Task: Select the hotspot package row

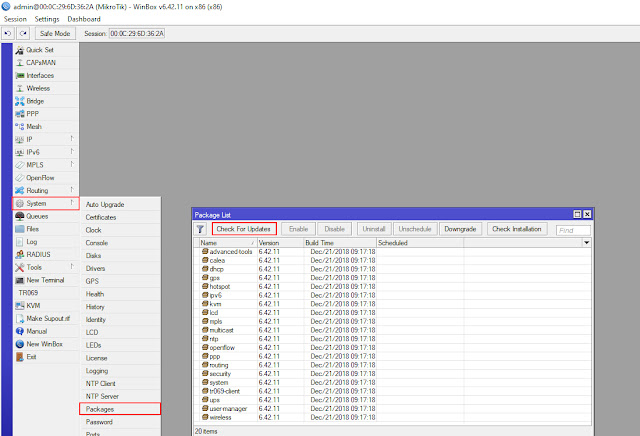Action: [x=393, y=287]
